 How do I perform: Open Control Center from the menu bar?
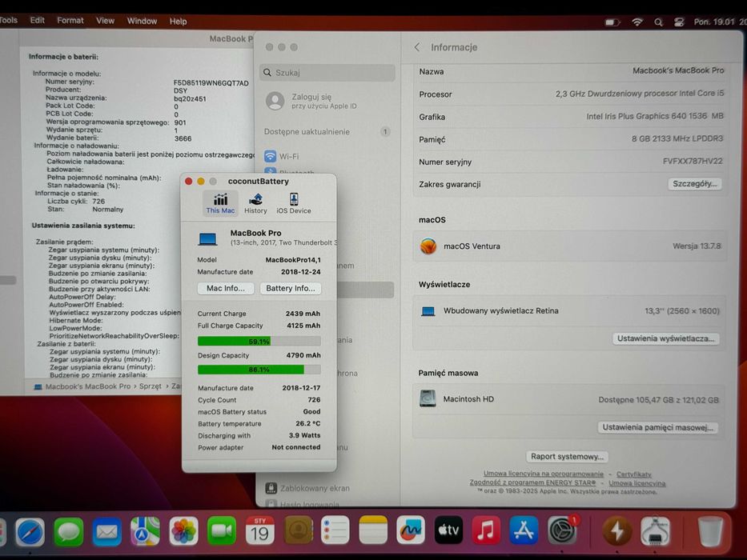(x=680, y=22)
